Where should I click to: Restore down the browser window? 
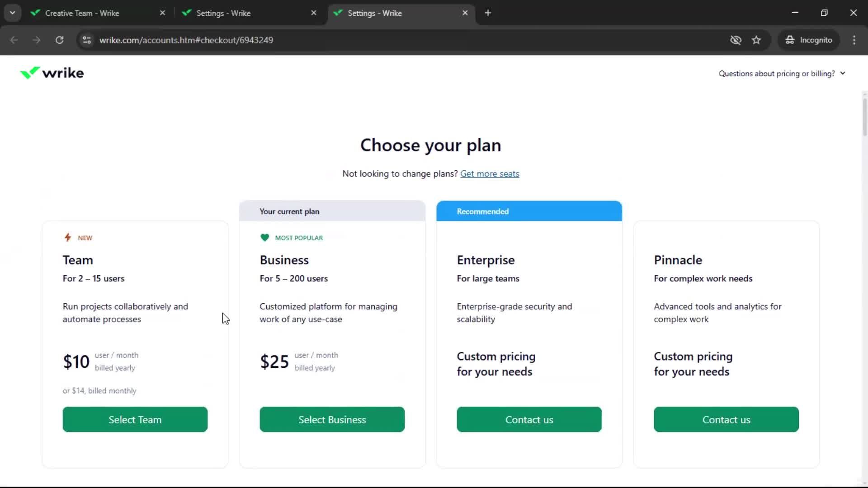(824, 13)
